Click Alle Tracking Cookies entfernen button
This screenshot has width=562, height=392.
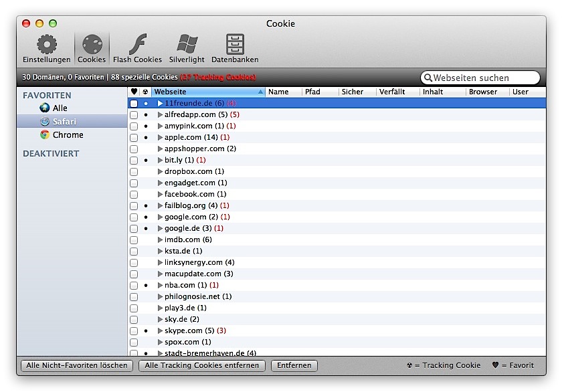[x=202, y=365]
